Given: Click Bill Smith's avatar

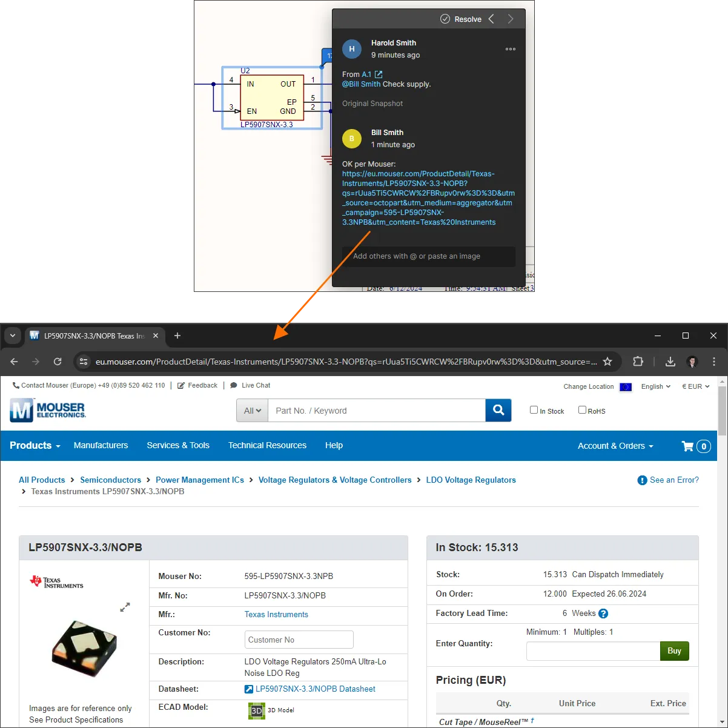Looking at the screenshot, I should (352, 139).
